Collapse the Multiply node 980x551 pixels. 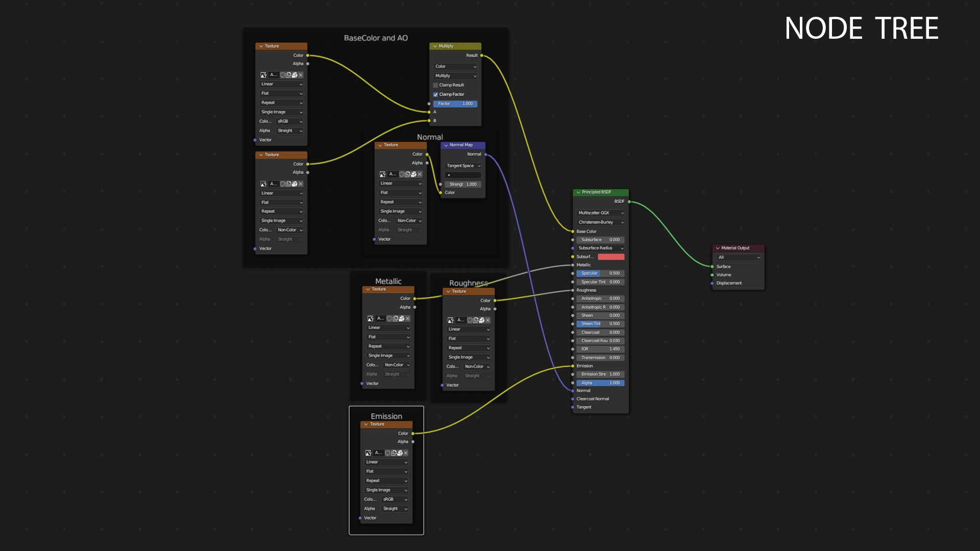[x=435, y=46]
